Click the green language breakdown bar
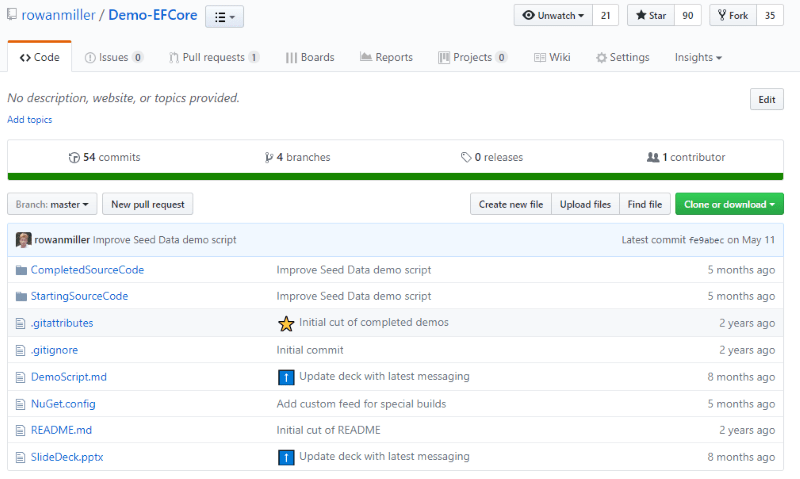800x479 pixels. 395,177
